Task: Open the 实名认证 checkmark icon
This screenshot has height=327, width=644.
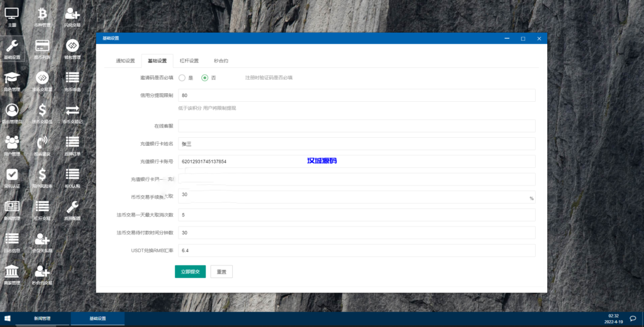Action: 12,175
